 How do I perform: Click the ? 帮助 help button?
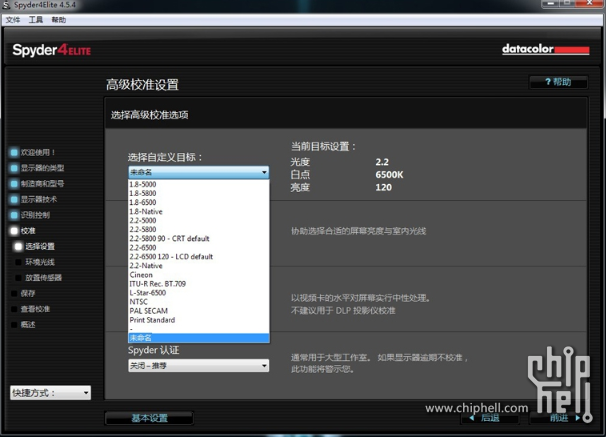[x=558, y=82]
